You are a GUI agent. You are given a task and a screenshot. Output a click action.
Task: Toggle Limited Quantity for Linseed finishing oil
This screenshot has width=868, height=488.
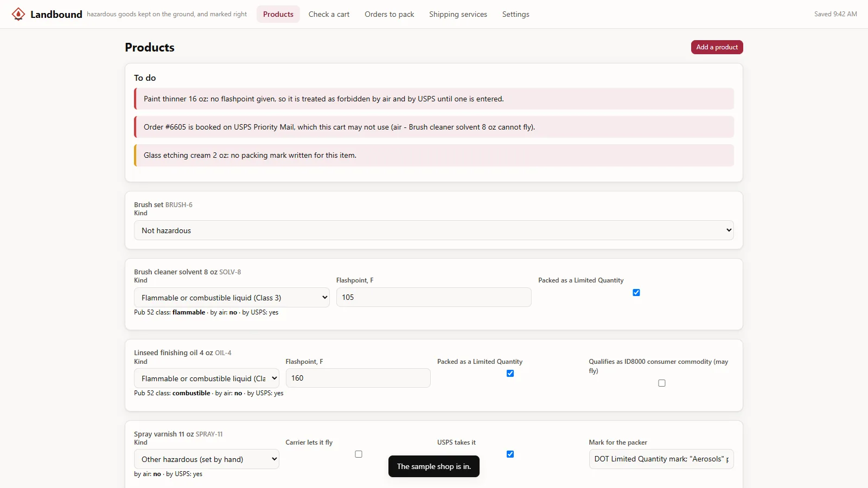click(x=510, y=374)
